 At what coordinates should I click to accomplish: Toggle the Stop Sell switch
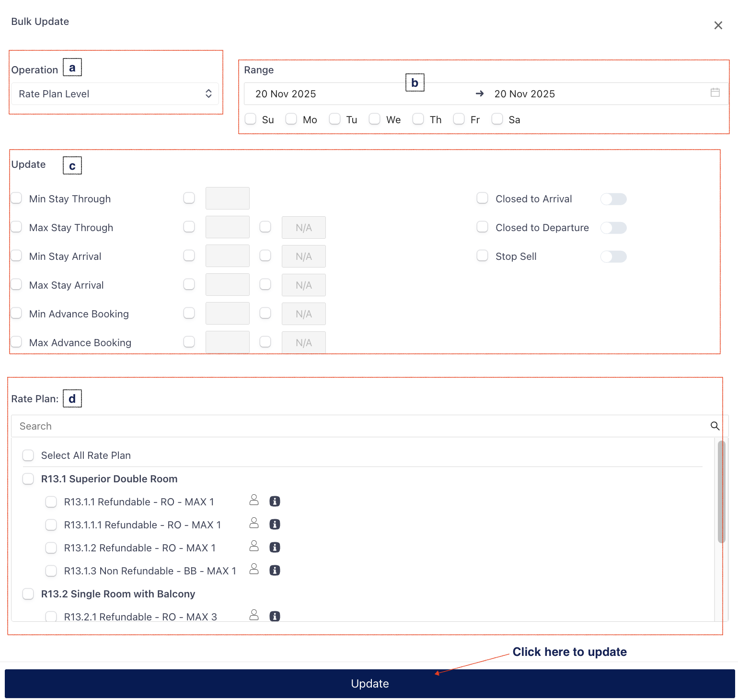pos(613,257)
